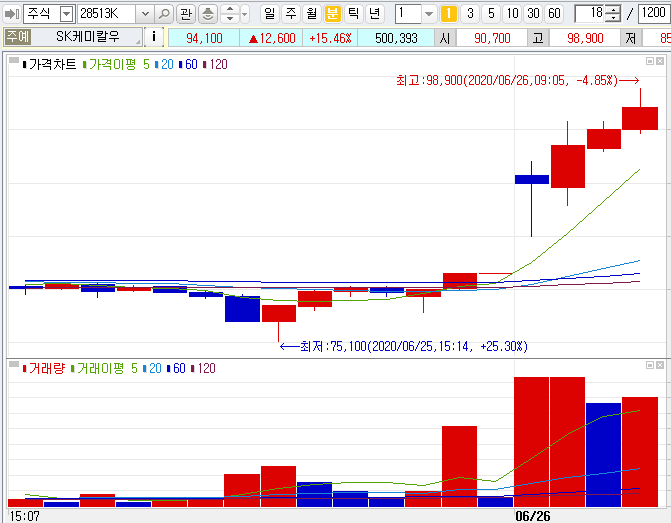Maximize the volume chart panel
The width and height of the screenshot is (671, 523).
click(x=650, y=365)
